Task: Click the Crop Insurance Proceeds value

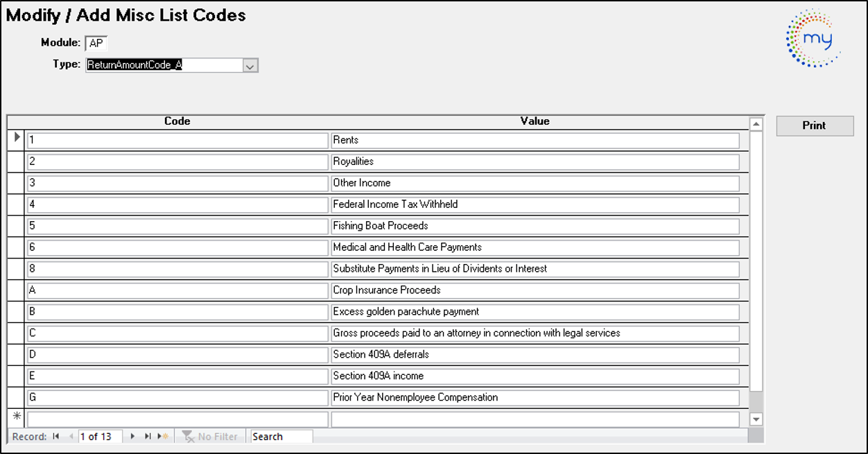Action: pyautogui.click(x=535, y=290)
